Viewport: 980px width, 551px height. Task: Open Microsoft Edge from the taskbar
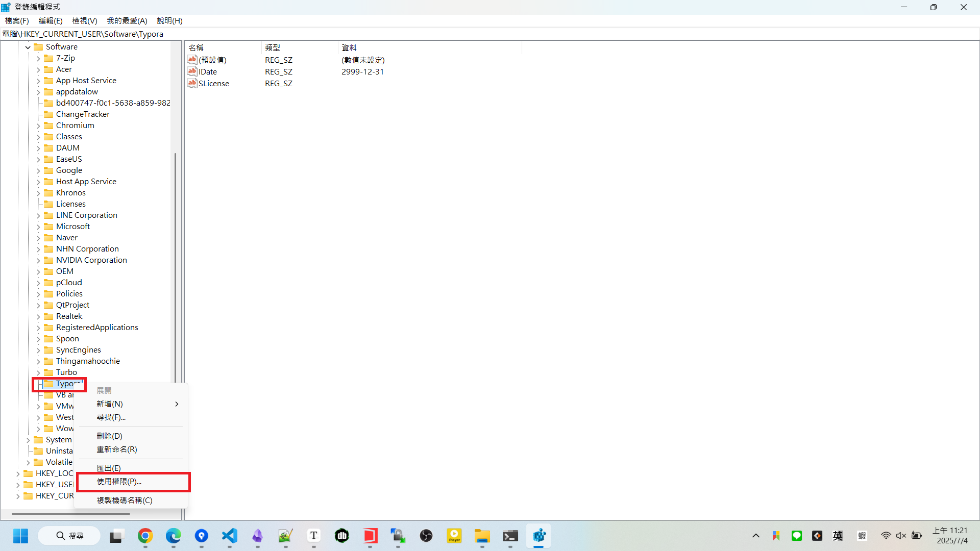click(174, 536)
